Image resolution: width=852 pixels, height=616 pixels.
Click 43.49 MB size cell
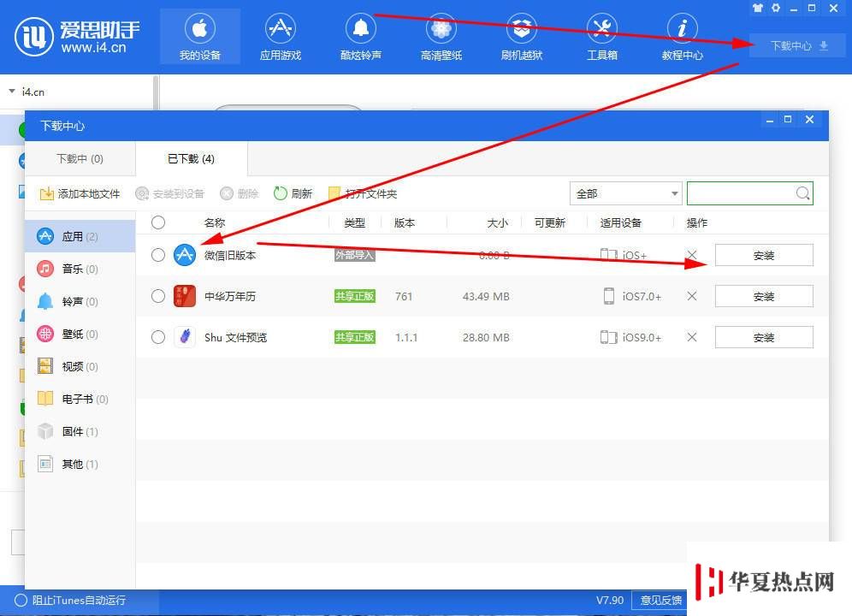[x=486, y=296]
